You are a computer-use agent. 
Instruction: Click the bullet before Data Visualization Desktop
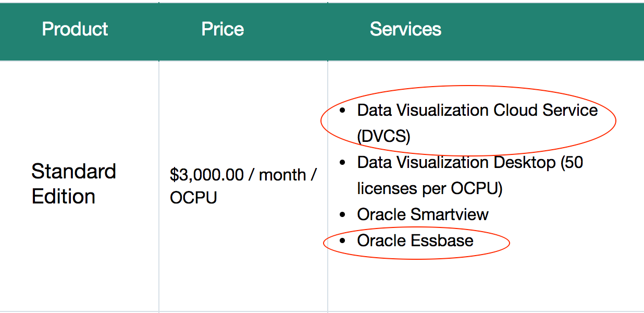pos(342,163)
